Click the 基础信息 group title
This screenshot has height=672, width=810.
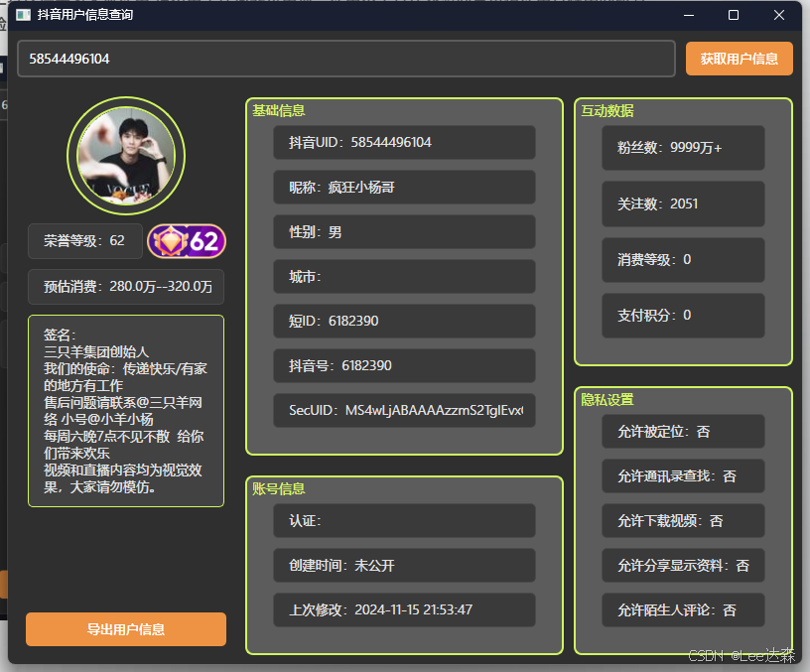point(278,110)
